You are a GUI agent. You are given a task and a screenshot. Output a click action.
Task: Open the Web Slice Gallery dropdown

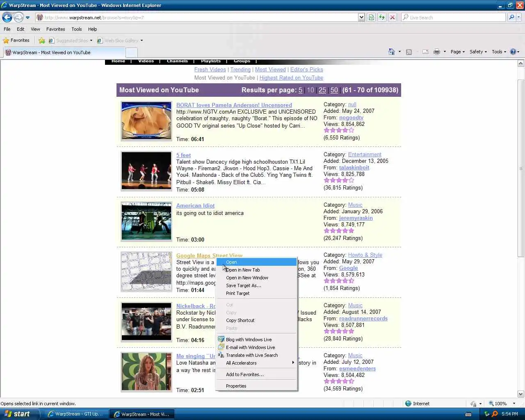120,40
